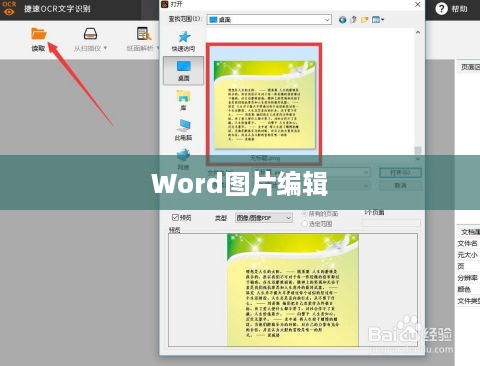Click the 取消 button in dialog
Screen dimensions: 480x366
click(x=400, y=185)
